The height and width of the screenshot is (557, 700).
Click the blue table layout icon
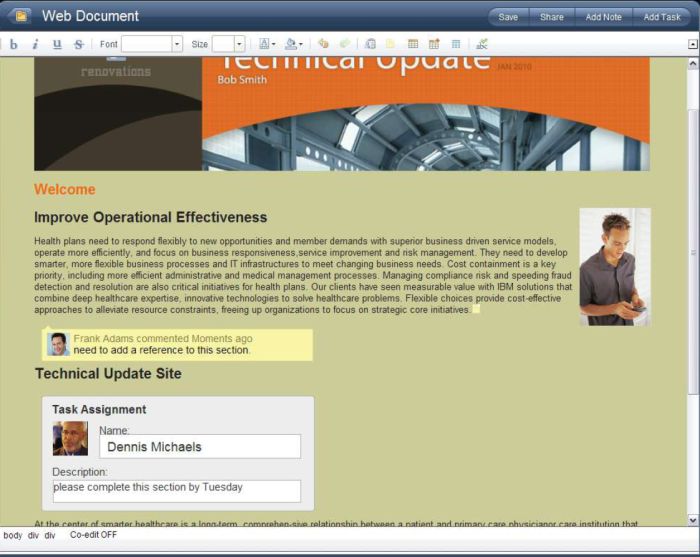[456, 44]
